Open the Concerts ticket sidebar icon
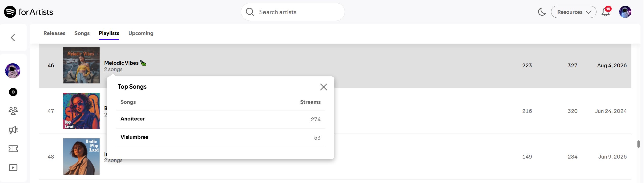 click(x=13, y=149)
